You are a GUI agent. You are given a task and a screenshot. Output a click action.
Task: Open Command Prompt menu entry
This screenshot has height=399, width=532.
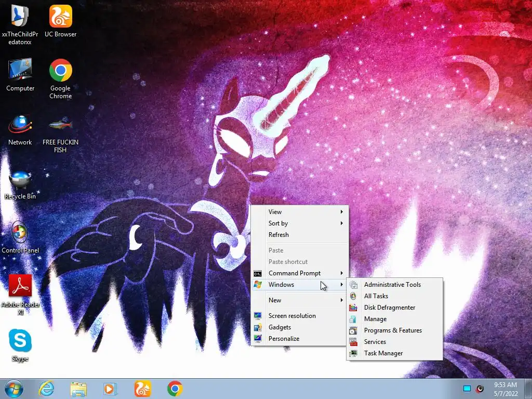coord(300,273)
